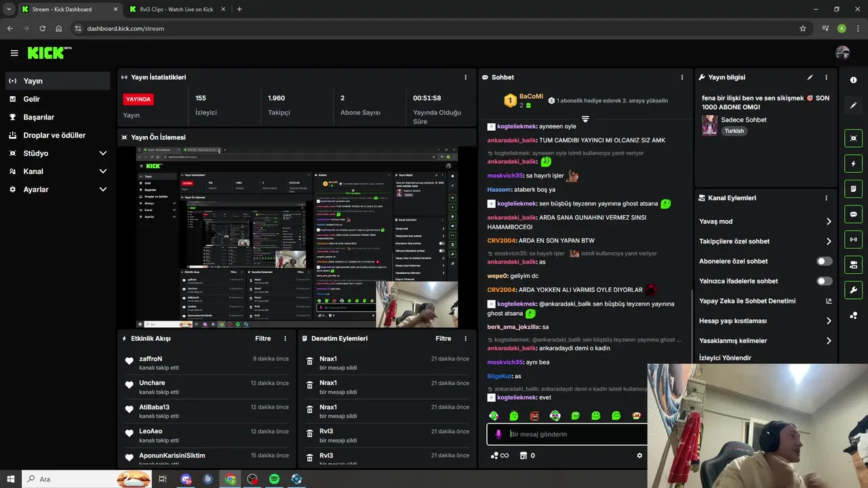Open Hesap yaşı kısıtlaması options chevron
Viewport: 868px width, 488px height.
[828, 321]
